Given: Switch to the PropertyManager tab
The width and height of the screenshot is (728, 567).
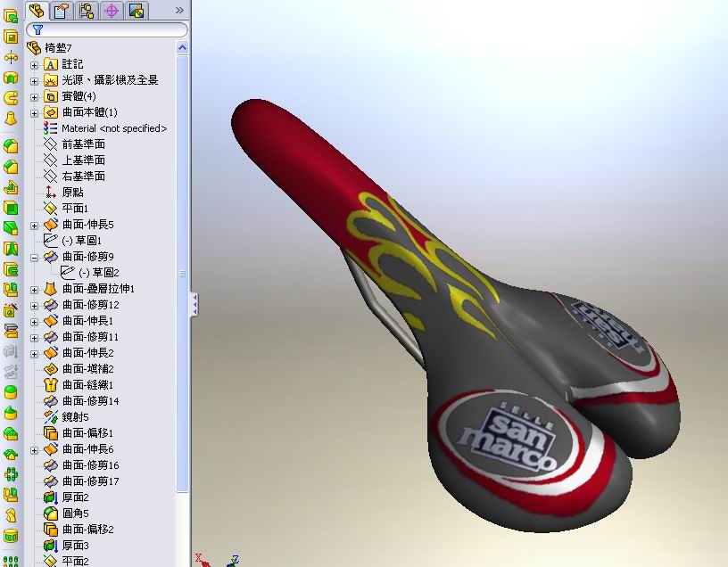Looking at the screenshot, I should pos(61,10).
